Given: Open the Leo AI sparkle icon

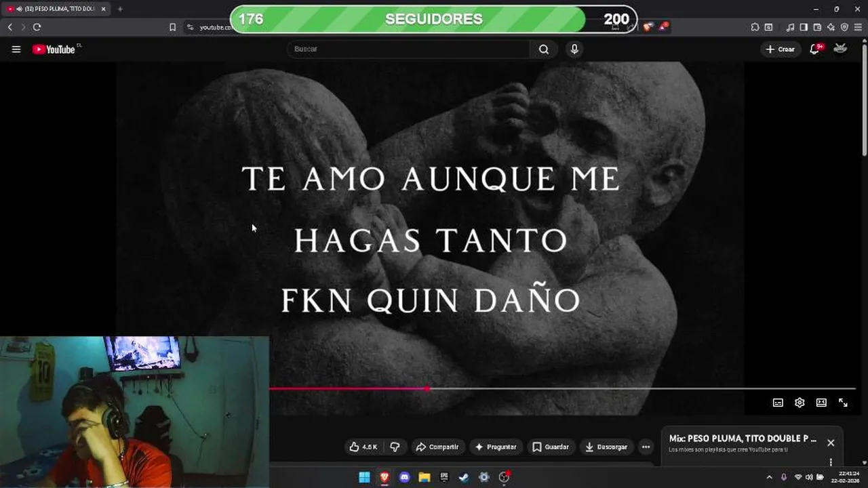Looking at the screenshot, I should pos(831,27).
